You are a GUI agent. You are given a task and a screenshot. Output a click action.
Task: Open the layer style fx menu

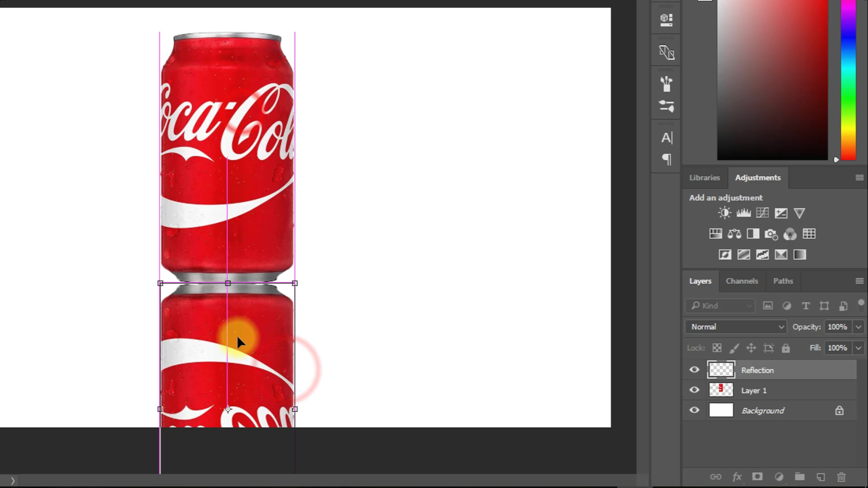point(737,477)
